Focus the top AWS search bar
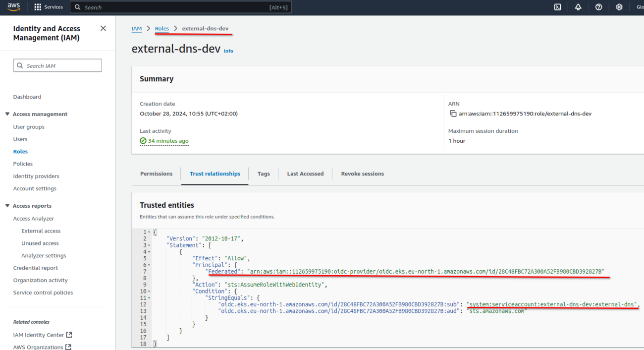This screenshot has height=350, width=644. click(x=181, y=7)
